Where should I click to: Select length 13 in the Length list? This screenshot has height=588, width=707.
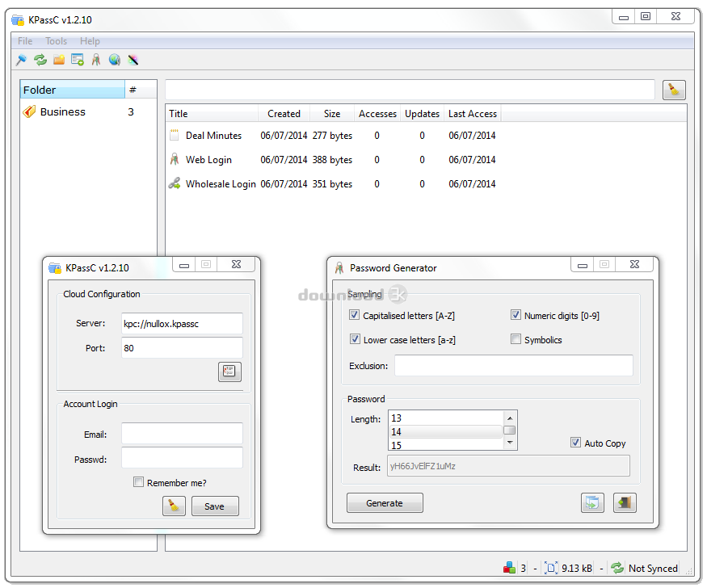(x=446, y=418)
